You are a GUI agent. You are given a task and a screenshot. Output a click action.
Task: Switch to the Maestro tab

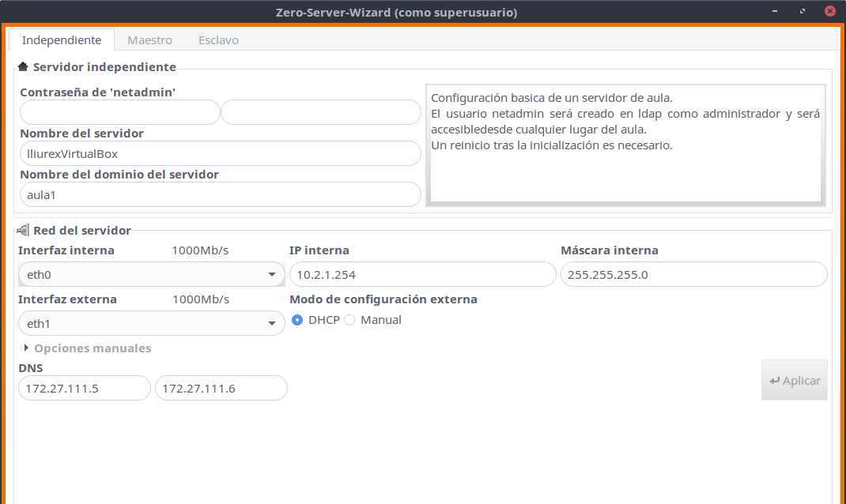[x=149, y=40]
